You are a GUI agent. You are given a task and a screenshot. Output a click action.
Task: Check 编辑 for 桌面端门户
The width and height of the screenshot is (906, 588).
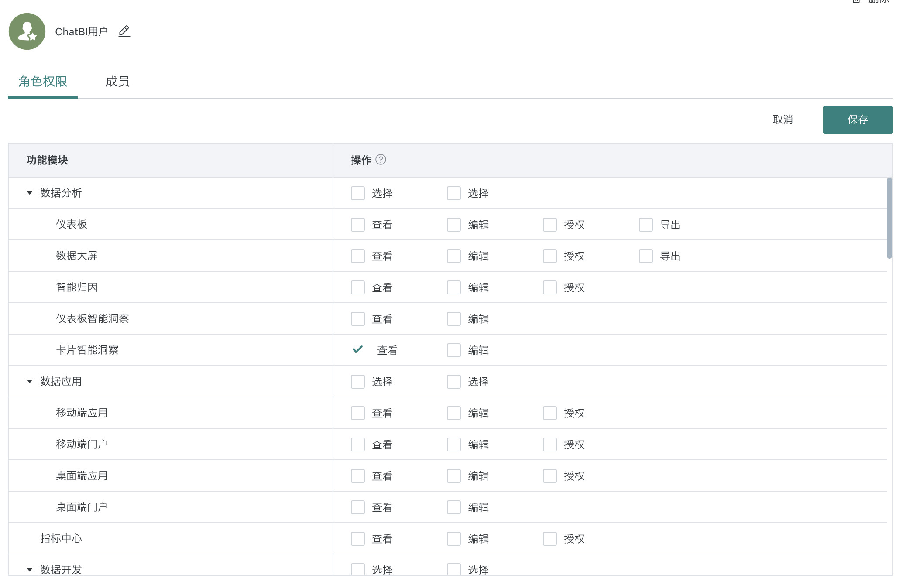[x=453, y=507]
